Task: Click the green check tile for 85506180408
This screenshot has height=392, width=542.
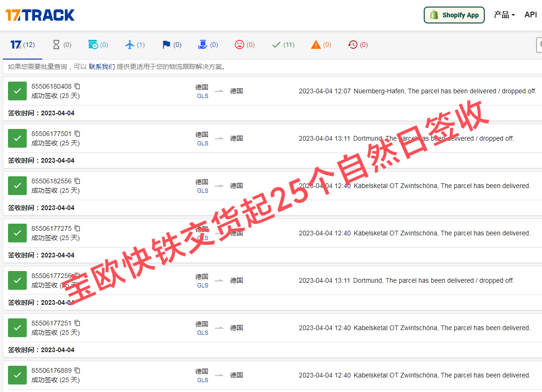Action: [17, 91]
